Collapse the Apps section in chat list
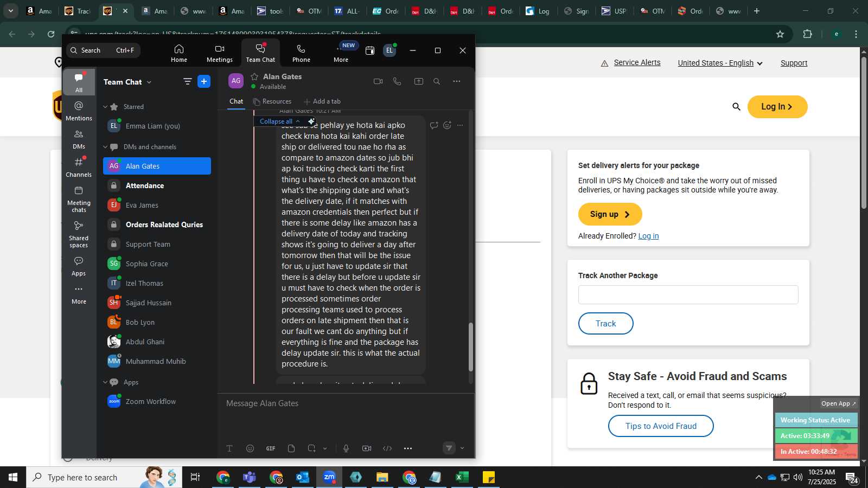This screenshot has width=868, height=488. [106, 382]
